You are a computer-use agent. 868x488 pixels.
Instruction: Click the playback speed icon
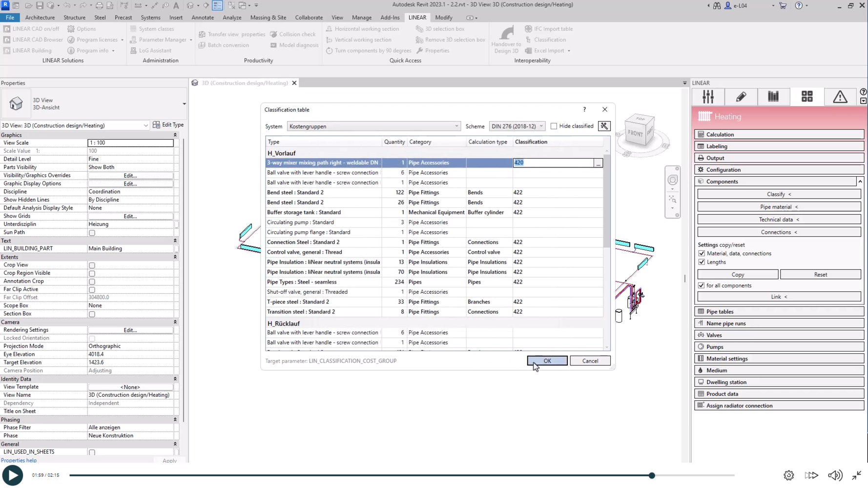[x=811, y=475]
